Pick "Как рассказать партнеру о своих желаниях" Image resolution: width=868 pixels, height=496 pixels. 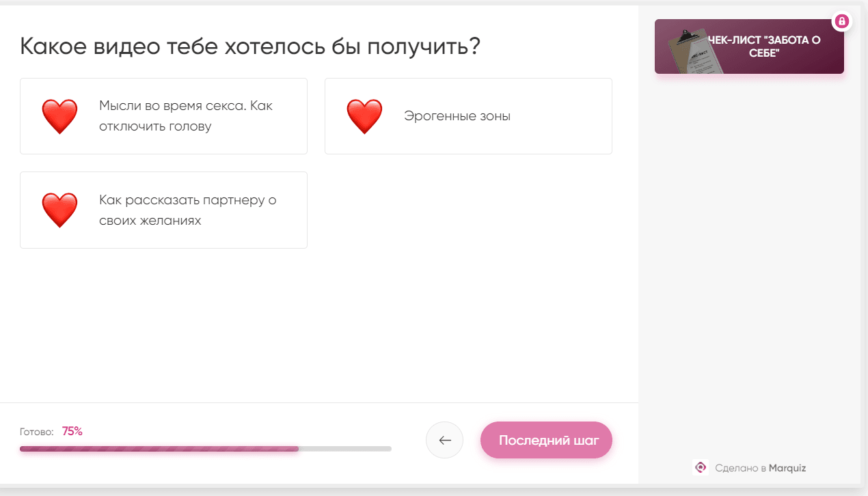187,210
